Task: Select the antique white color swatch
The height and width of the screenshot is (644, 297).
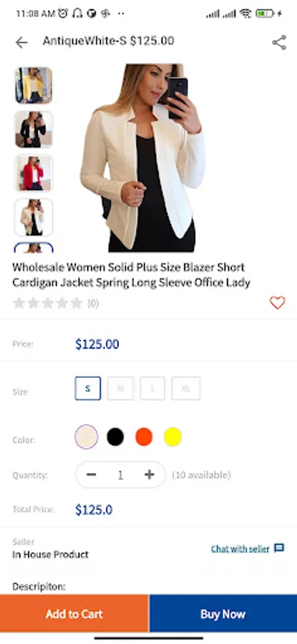Action: [87, 436]
